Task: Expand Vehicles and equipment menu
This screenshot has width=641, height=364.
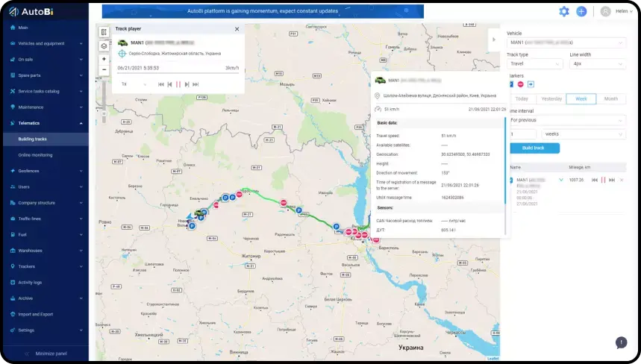Action: [81, 43]
